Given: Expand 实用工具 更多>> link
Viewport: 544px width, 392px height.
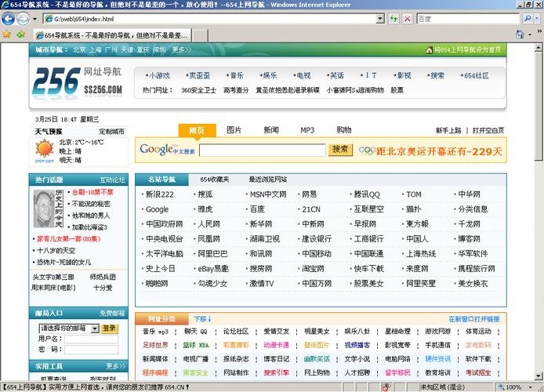Looking at the screenshot, I should click(116, 366).
